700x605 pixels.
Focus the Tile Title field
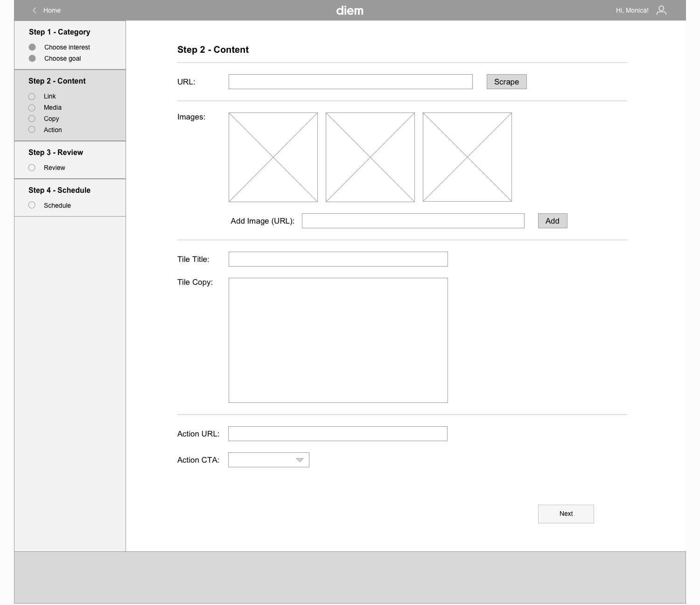coord(338,259)
